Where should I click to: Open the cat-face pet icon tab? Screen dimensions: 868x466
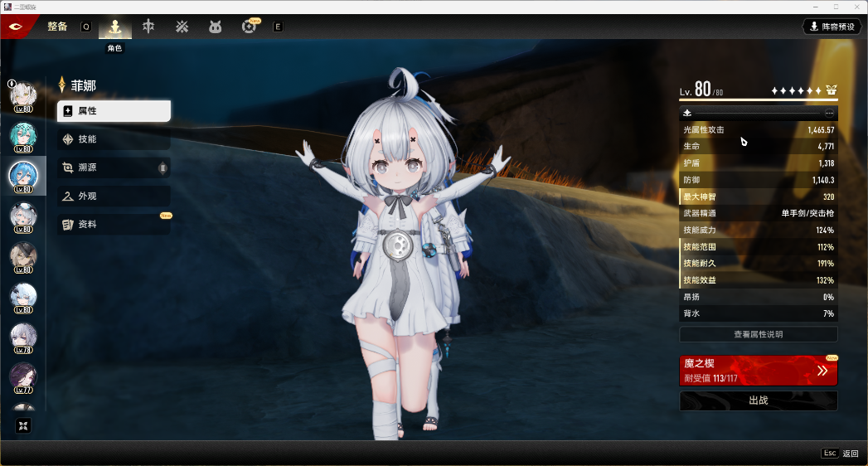tap(215, 27)
